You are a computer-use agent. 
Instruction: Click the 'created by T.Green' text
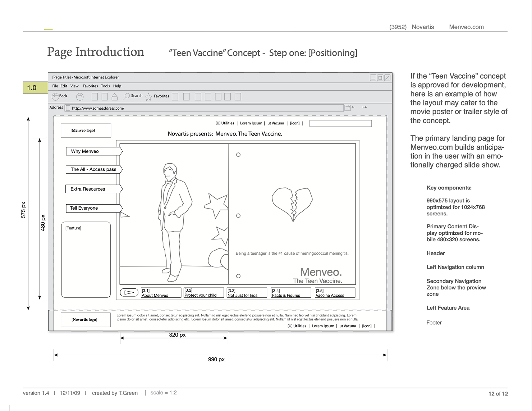point(115,393)
